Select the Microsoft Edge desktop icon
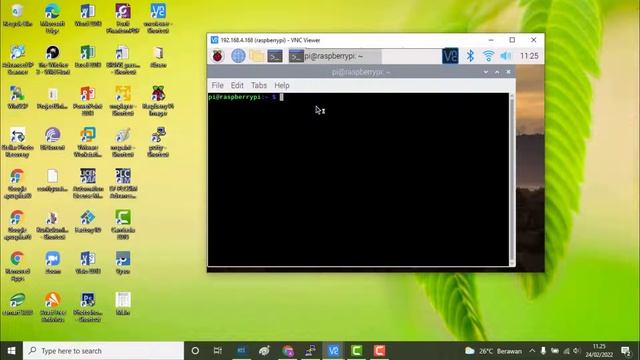The image size is (640, 360). click(52, 19)
